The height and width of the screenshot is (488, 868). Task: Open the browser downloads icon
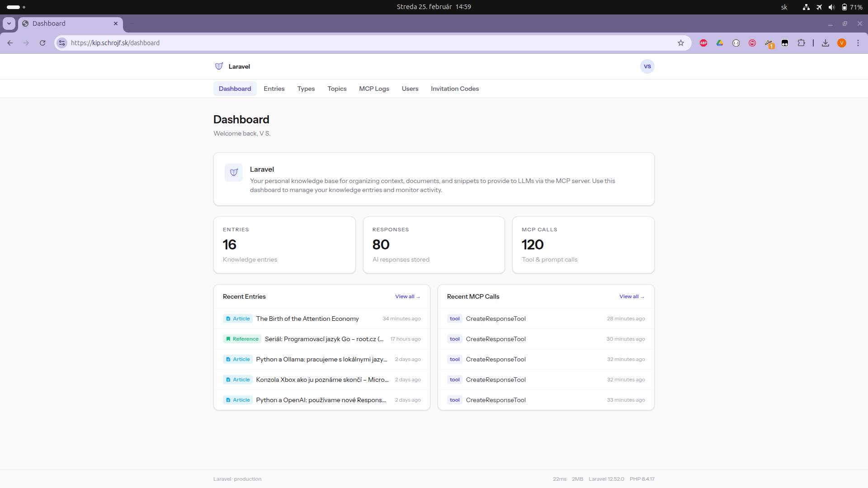(826, 43)
